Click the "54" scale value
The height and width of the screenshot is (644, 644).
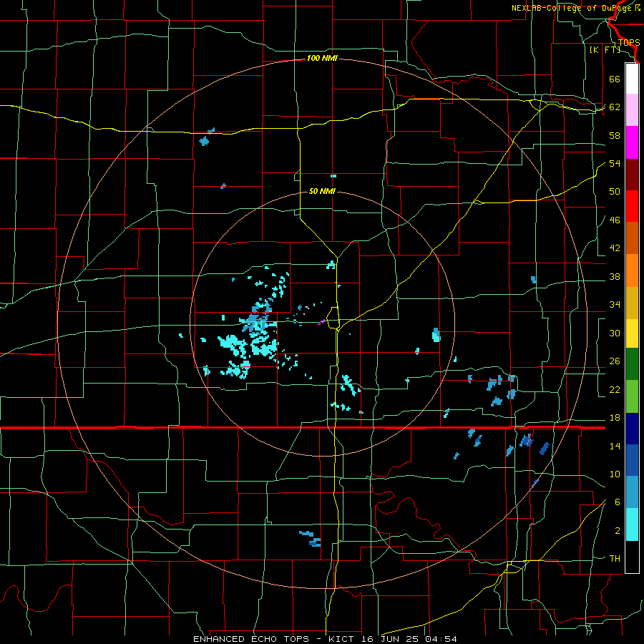click(615, 163)
